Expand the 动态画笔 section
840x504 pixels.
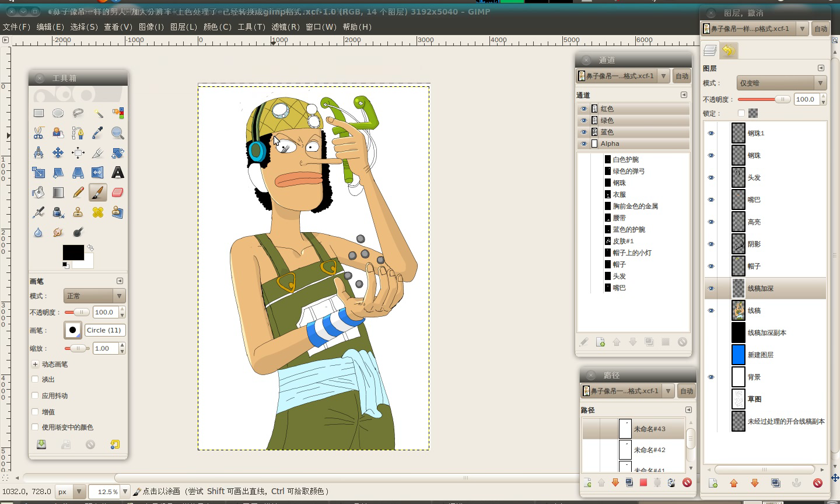pyautogui.click(x=35, y=364)
